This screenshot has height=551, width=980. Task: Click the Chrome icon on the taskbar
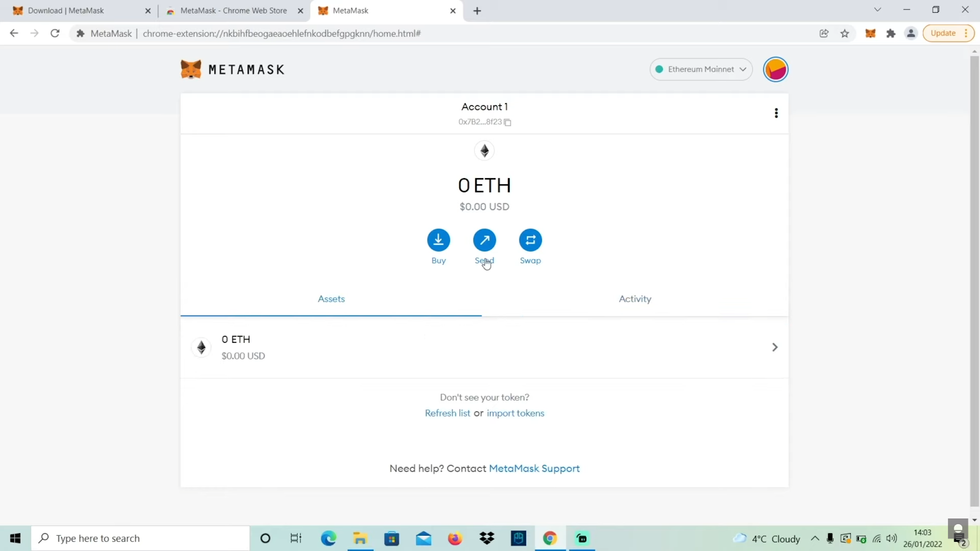coord(550,538)
